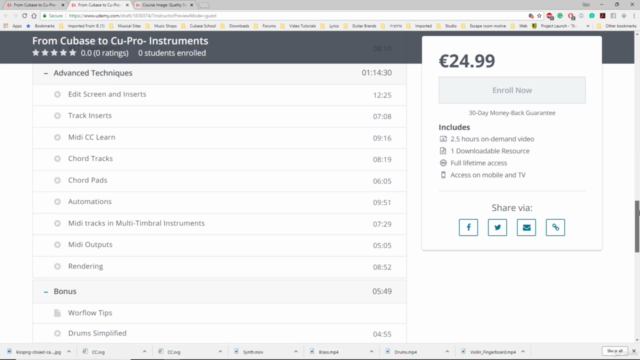The width and height of the screenshot is (640, 360).
Task: Open the Apps grid shortcut in bookmarks bar
Action: [6, 26]
